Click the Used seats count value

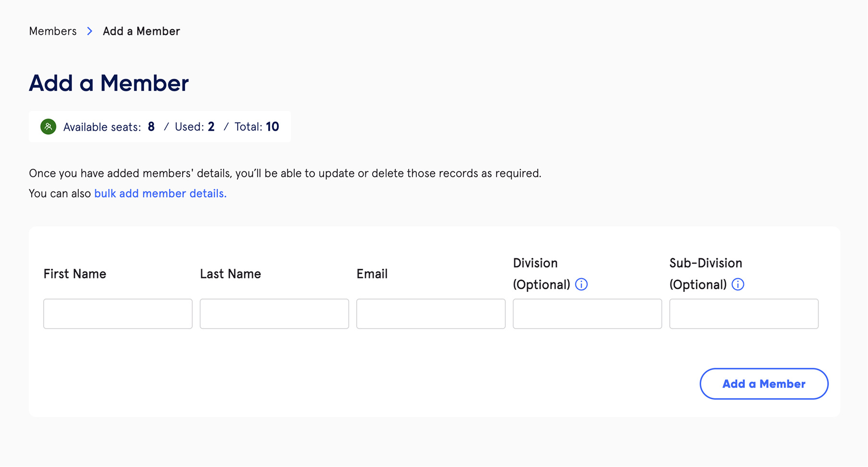coord(211,126)
